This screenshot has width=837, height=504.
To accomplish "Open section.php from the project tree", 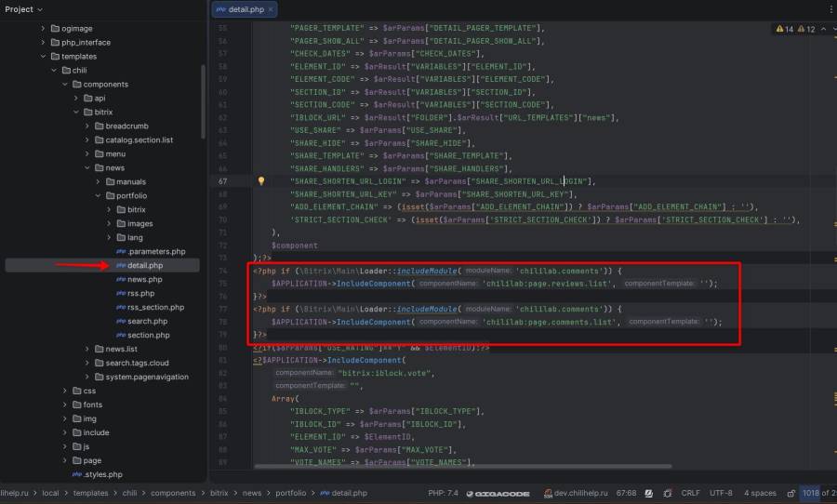I will point(147,335).
